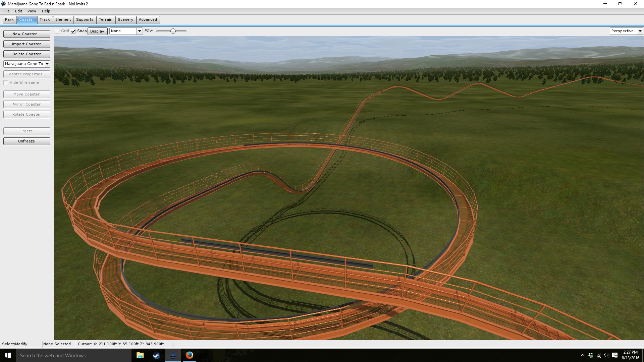
Task: Toggle the Snap checkbox
Action: coord(73,31)
